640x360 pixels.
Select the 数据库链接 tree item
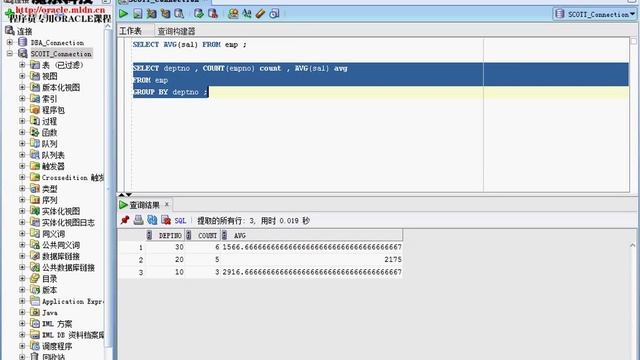(61, 256)
